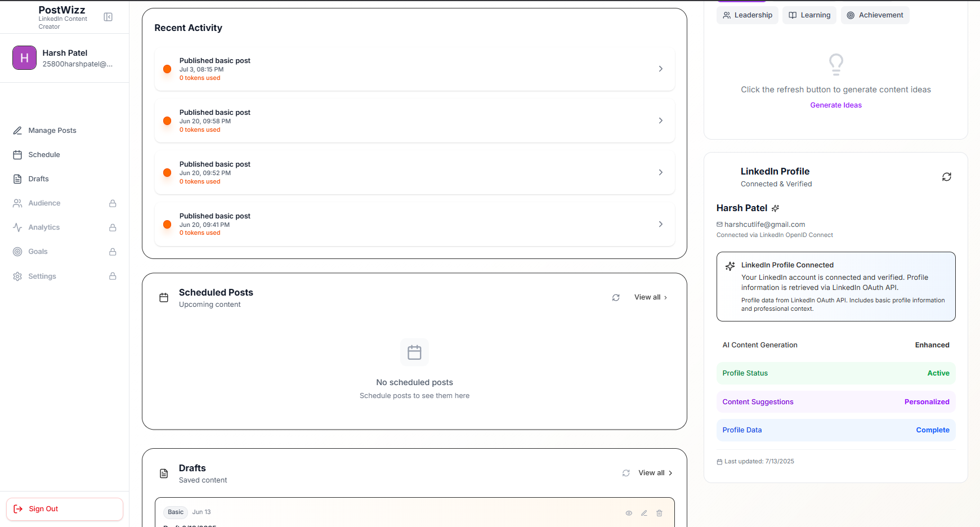This screenshot has width=980, height=527.
Task: Click the Generate Ideas link
Action: point(836,105)
